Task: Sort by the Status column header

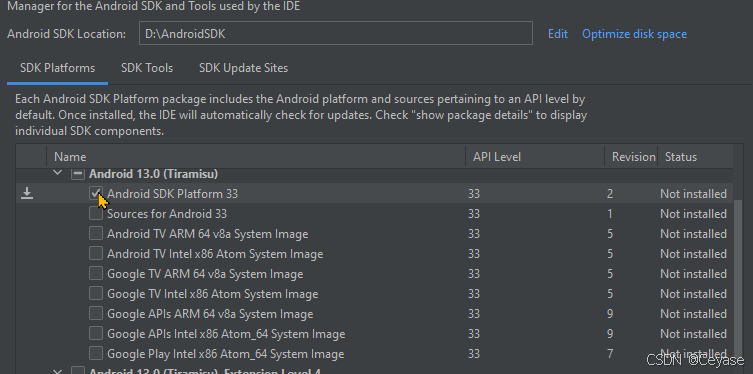Action: 695,157
